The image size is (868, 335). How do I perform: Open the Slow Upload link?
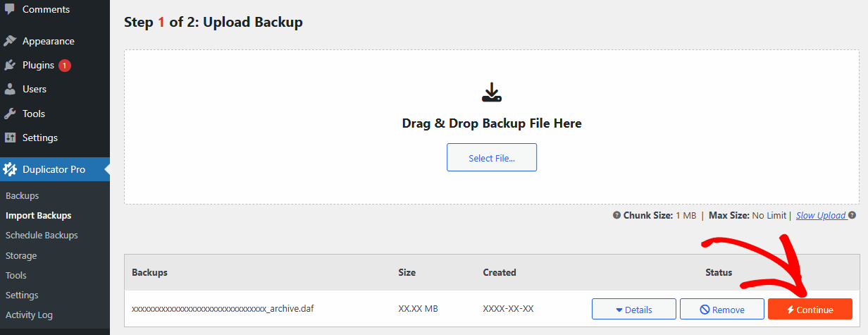point(820,215)
